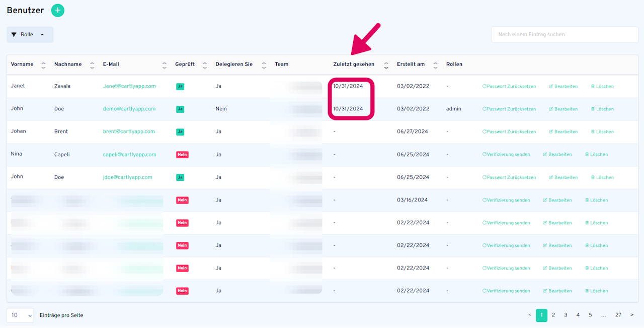Viewport: 644px width, 328px height.
Task: Select page 1 in the pagination
Action: [x=541, y=315]
